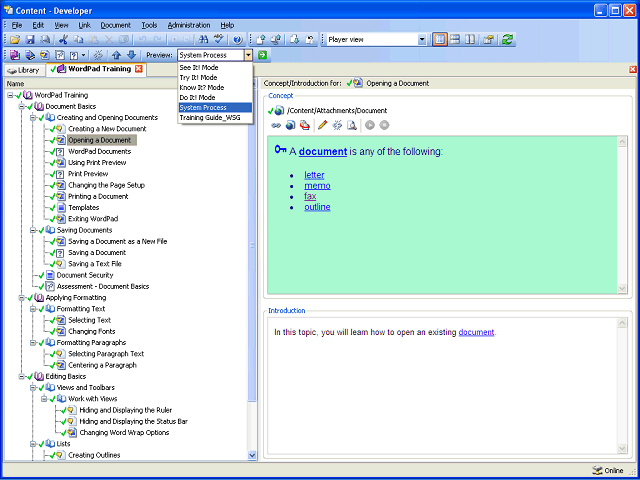
Task: Click the Check In document icon
Action: coord(261,40)
